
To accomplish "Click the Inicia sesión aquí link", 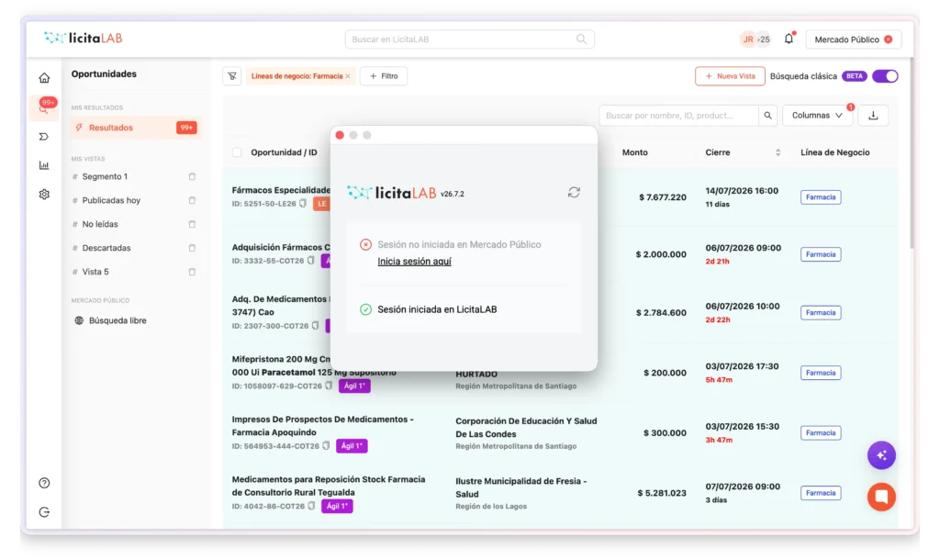I will (x=414, y=262).
